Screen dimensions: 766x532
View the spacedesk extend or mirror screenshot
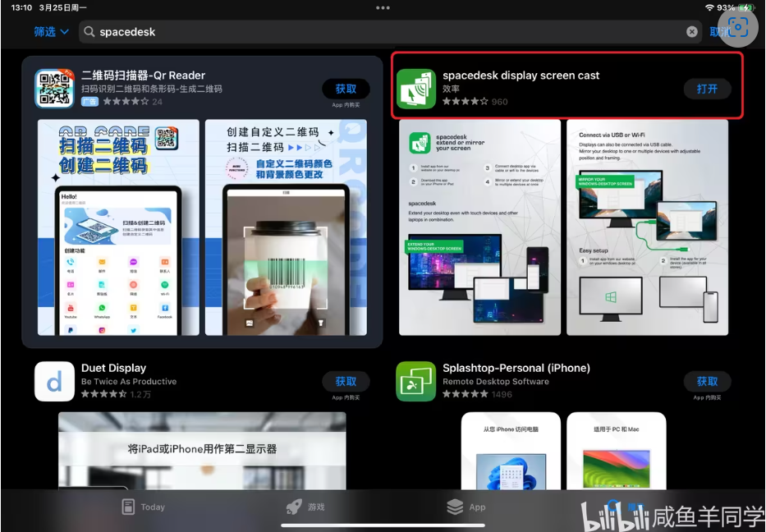click(x=479, y=227)
